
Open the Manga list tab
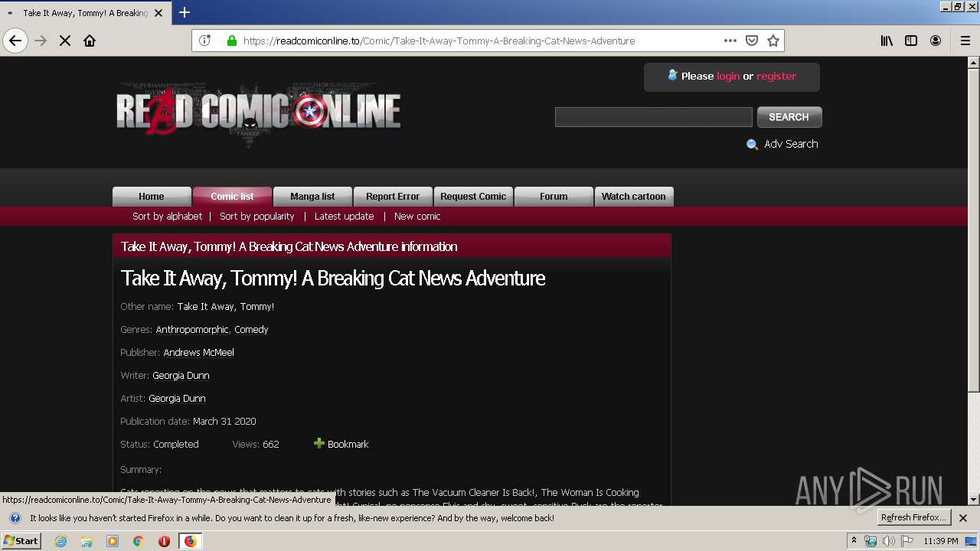click(x=312, y=197)
